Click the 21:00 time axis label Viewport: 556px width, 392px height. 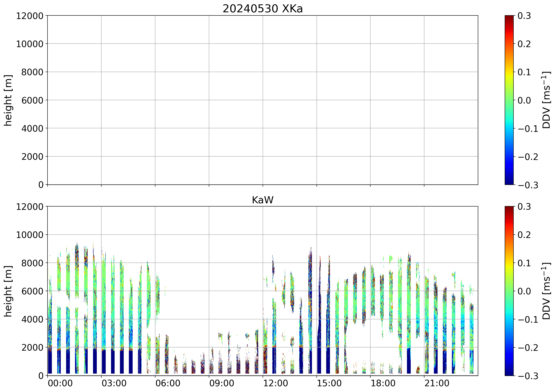coord(437,383)
